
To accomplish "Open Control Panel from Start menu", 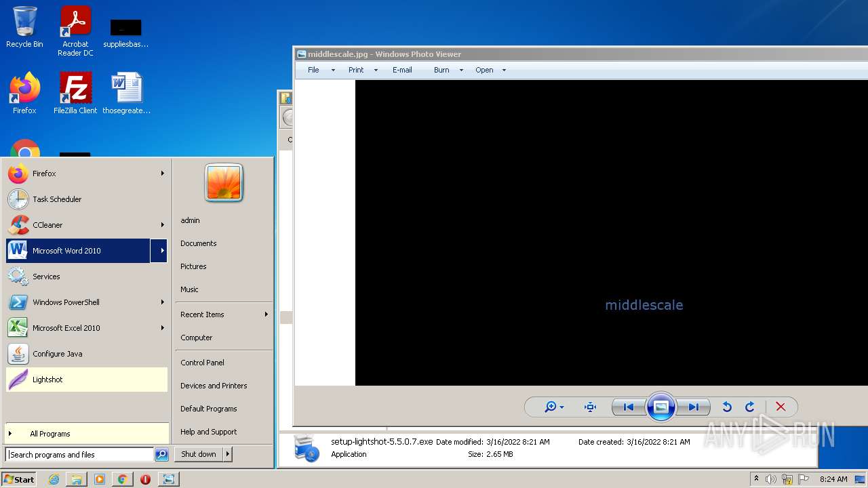I will [202, 363].
